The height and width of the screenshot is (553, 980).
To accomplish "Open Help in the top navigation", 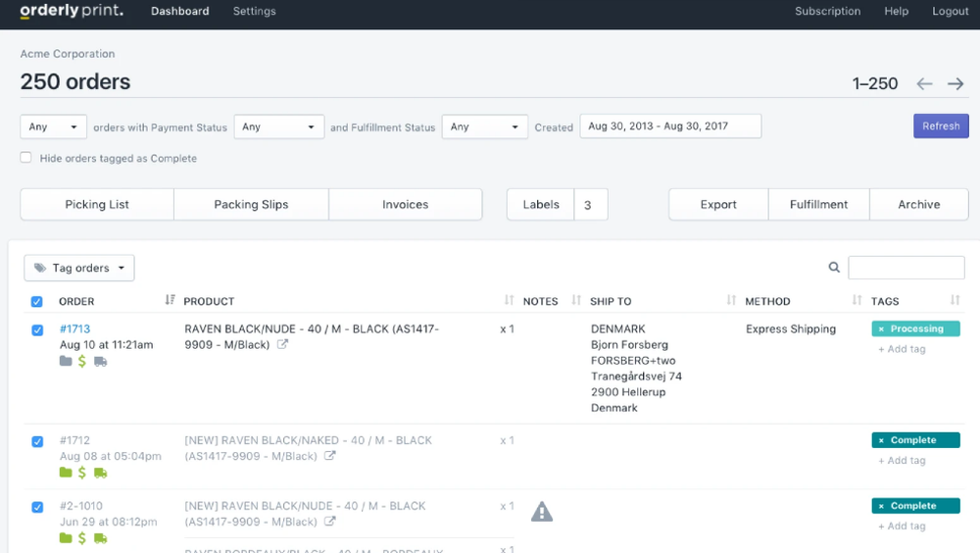I will 897,11.
